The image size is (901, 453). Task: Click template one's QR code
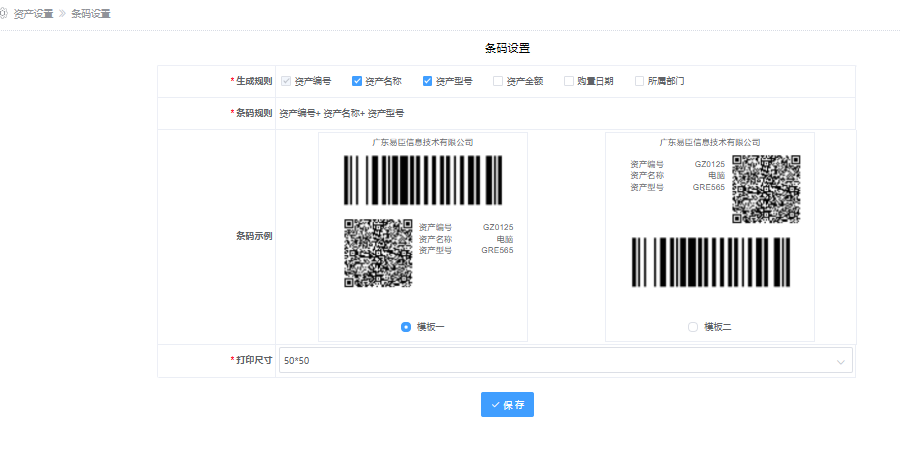tap(378, 252)
